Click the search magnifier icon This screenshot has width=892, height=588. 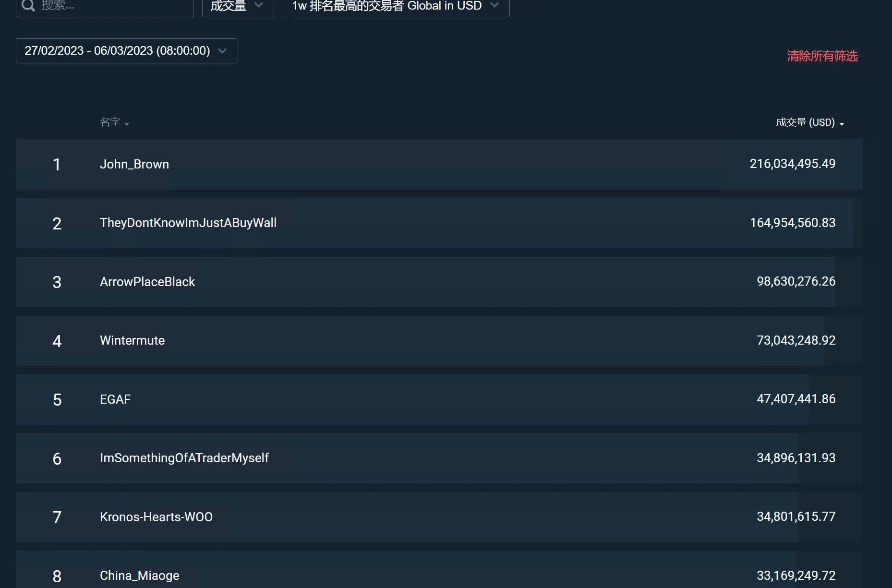pyautogui.click(x=28, y=5)
